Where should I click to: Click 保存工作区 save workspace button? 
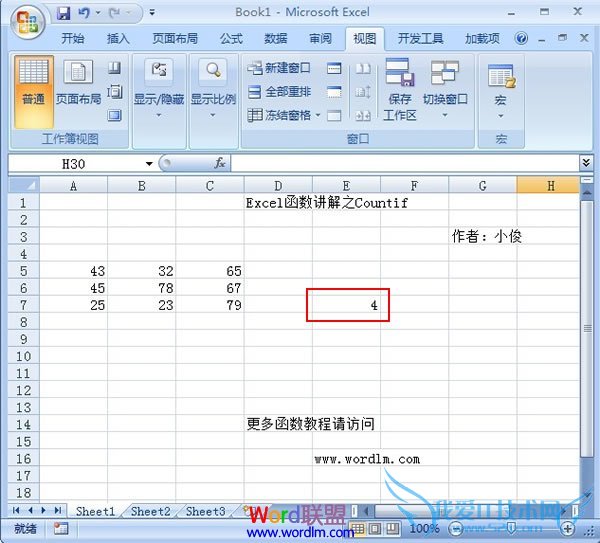click(x=399, y=90)
